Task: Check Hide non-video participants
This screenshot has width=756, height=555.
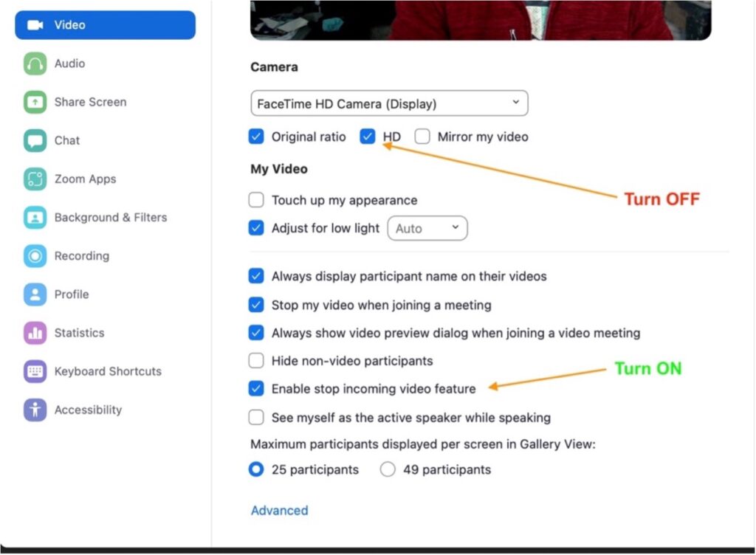Action: click(256, 360)
